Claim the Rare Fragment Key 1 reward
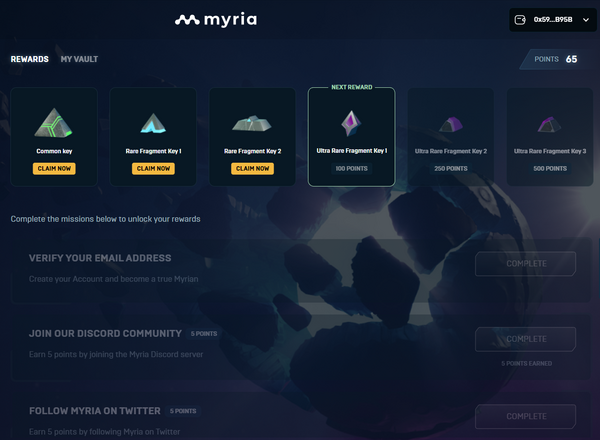 153,169
